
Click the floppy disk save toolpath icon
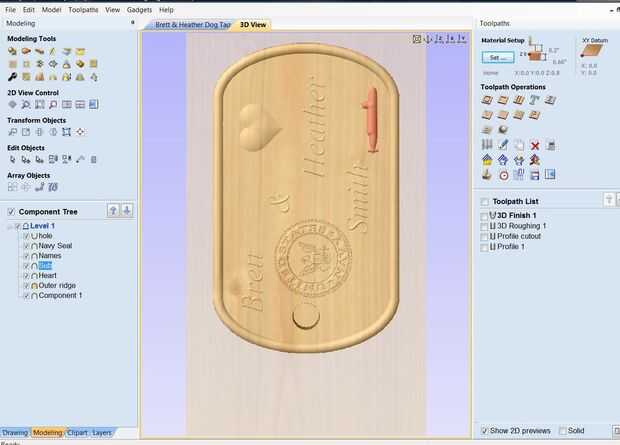pyautogui.click(x=535, y=175)
